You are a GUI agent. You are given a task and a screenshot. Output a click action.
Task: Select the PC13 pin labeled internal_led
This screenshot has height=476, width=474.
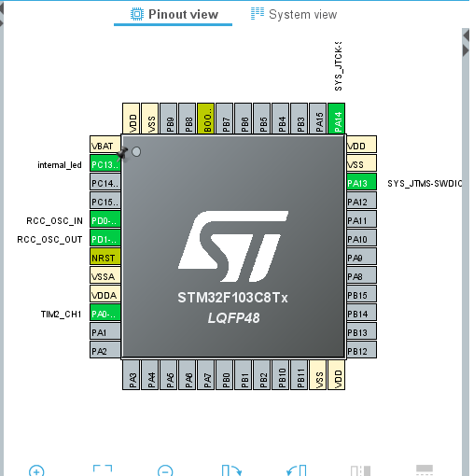(x=105, y=163)
